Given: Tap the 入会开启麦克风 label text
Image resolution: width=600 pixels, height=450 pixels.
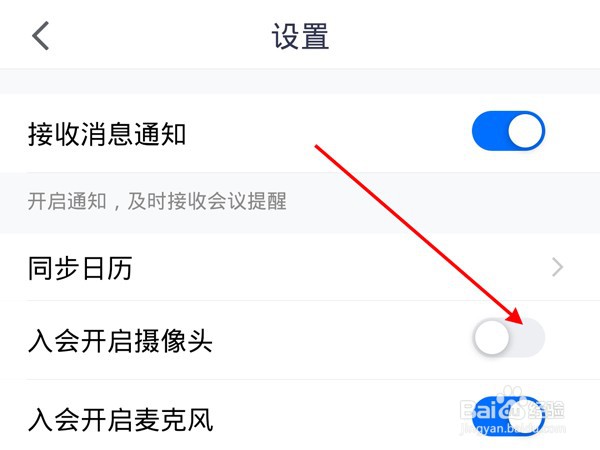Looking at the screenshot, I should [x=120, y=420].
